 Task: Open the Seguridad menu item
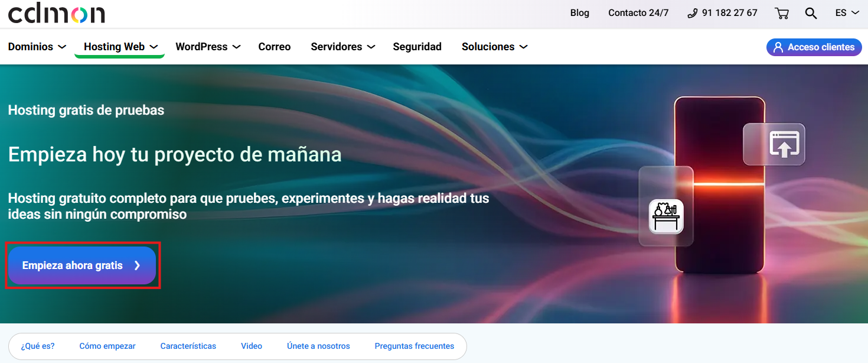pyautogui.click(x=417, y=47)
